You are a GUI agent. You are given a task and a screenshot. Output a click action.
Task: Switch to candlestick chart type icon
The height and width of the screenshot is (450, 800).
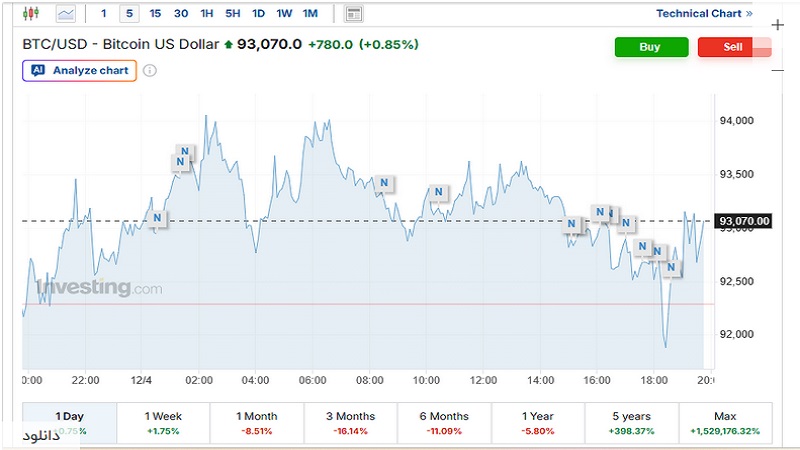30,14
